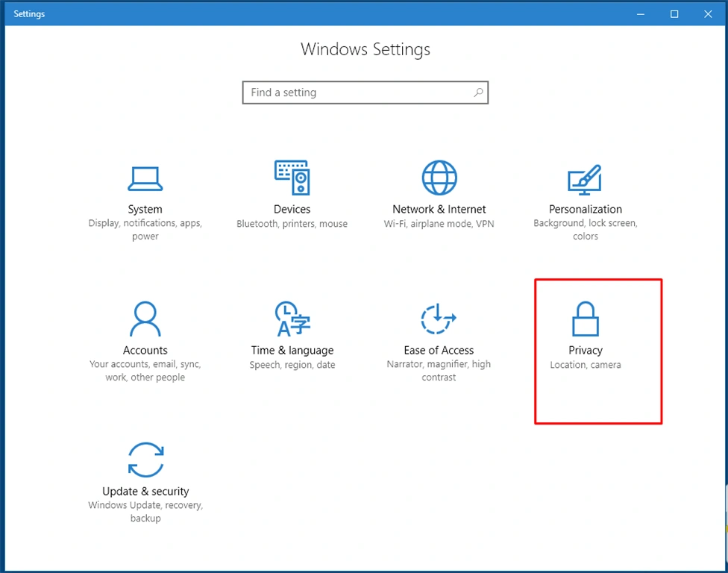Open the Network & Internet globe icon

click(x=439, y=178)
